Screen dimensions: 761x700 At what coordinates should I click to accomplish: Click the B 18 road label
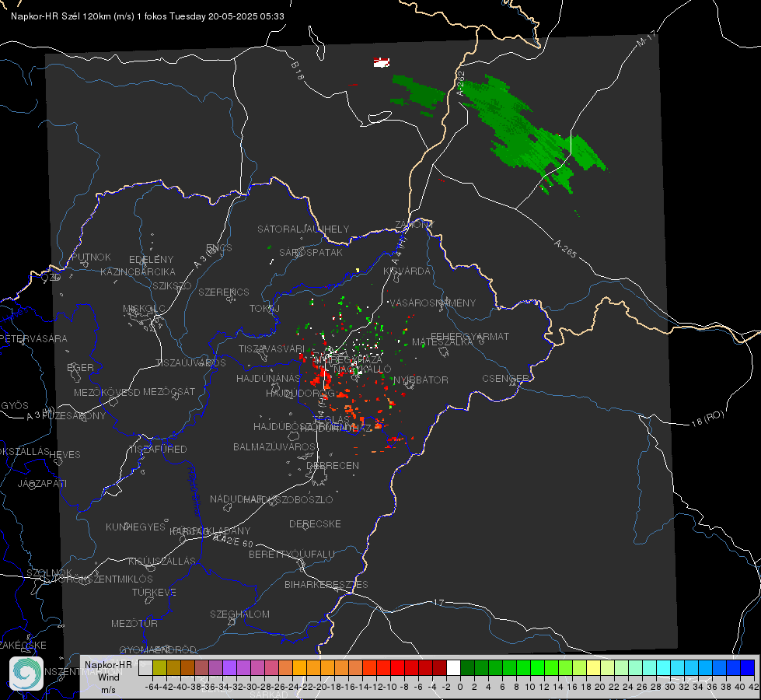point(298,71)
